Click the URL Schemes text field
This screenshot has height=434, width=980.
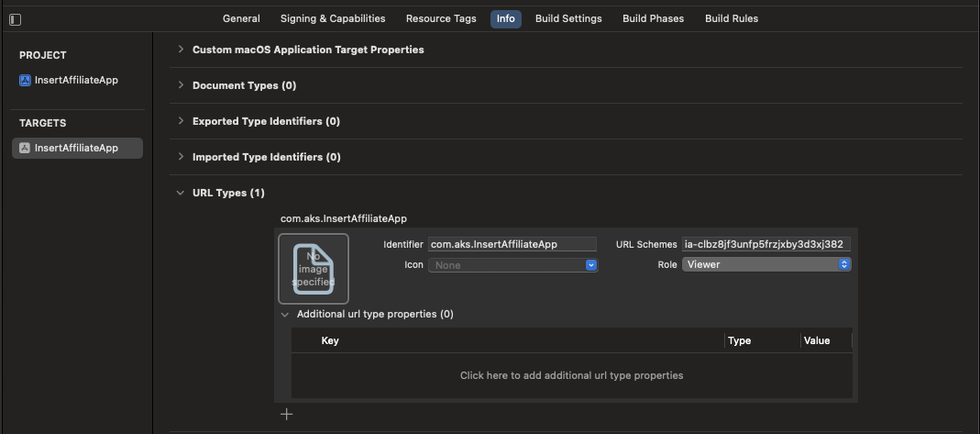coord(765,244)
